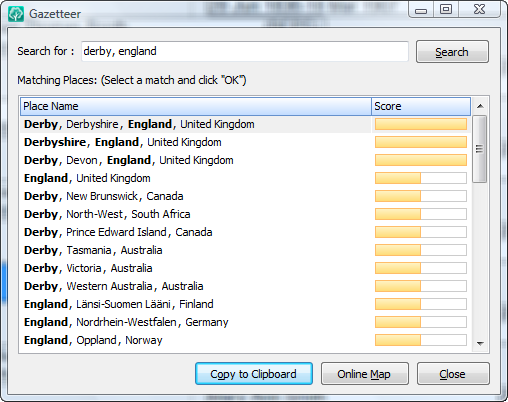Sort results by Place Name column header
This screenshot has width=508, height=402.
coord(196,106)
